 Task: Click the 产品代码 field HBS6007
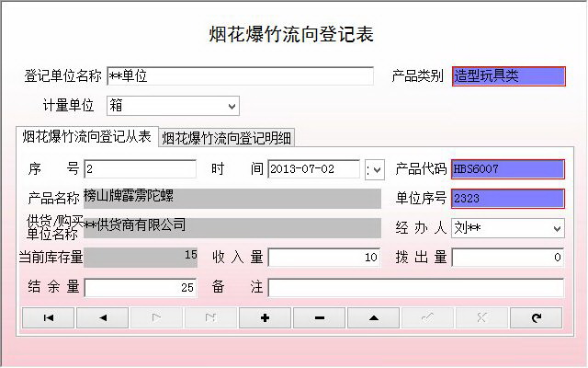pos(508,169)
